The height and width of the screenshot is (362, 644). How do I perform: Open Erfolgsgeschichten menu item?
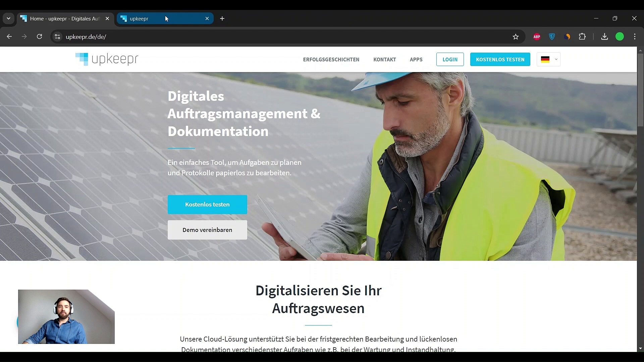tap(331, 60)
